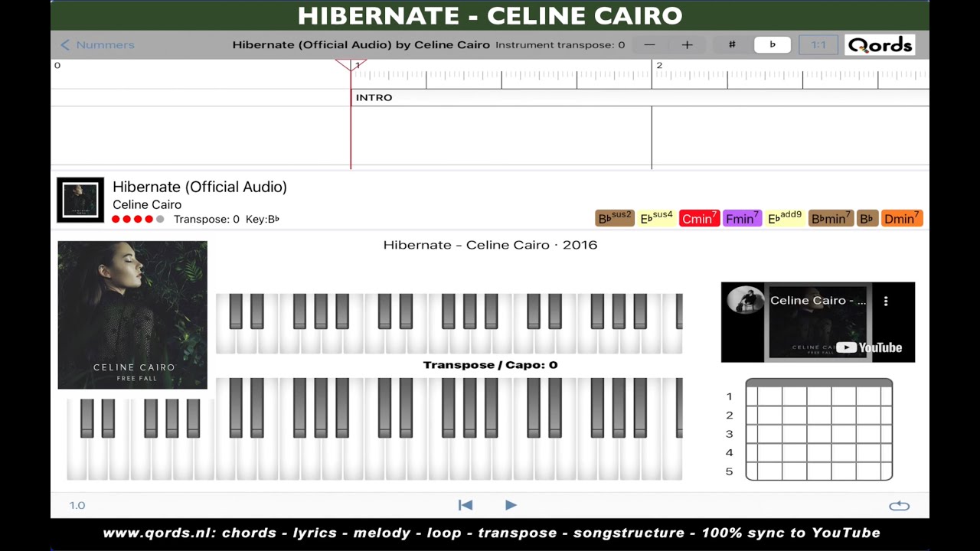
Task: Select the E♭sus4 chord chip
Action: click(656, 218)
